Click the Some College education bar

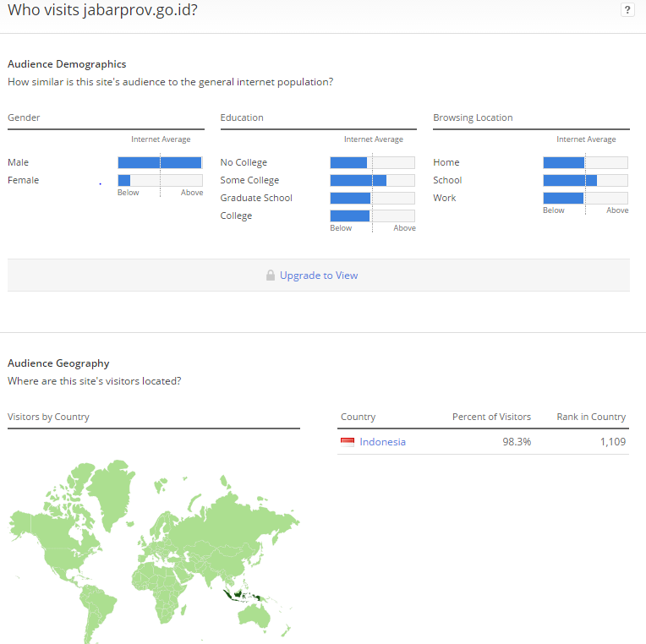(x=372, y=180)
